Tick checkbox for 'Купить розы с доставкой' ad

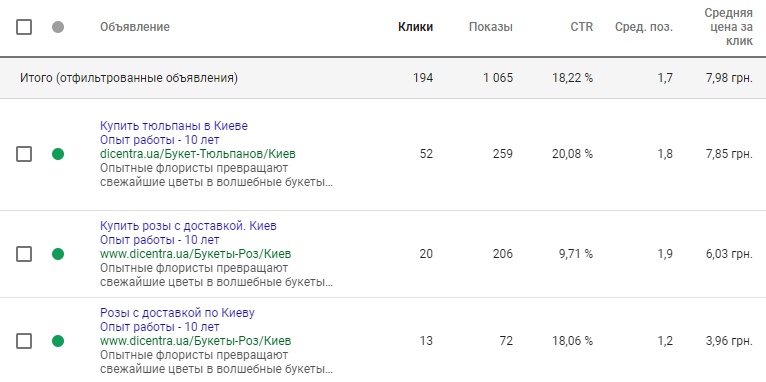[x=24, y=254]
